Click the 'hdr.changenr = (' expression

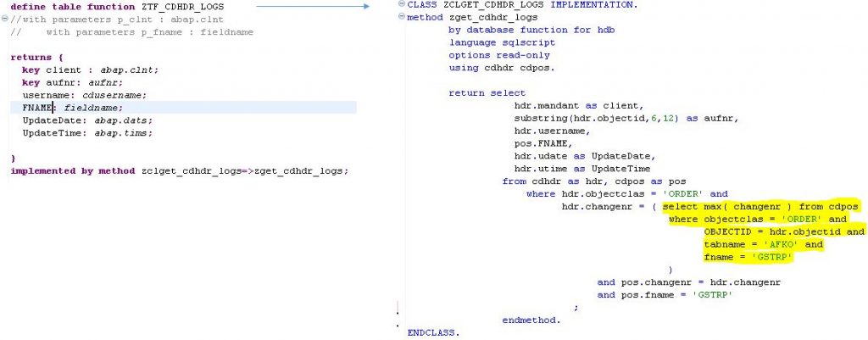(609, 207)
